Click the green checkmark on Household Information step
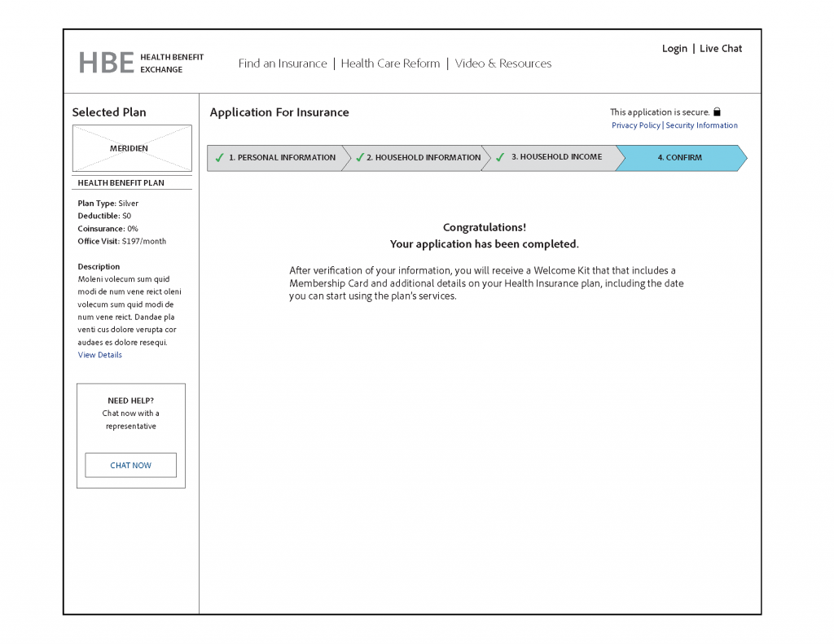 coord(360,158)
